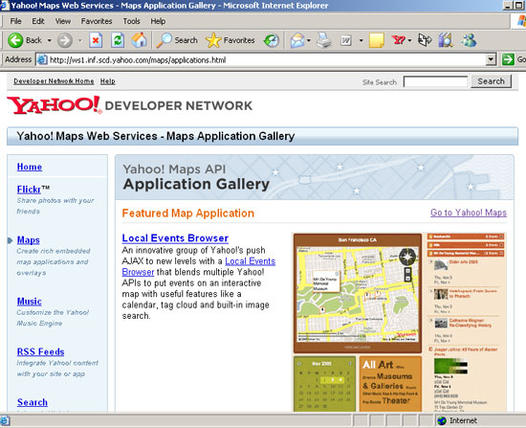Image resolution: width=526 pixels, height=428 pixels.
Task: Click the green calendar thumbnail
Action: tap(325, 384)
